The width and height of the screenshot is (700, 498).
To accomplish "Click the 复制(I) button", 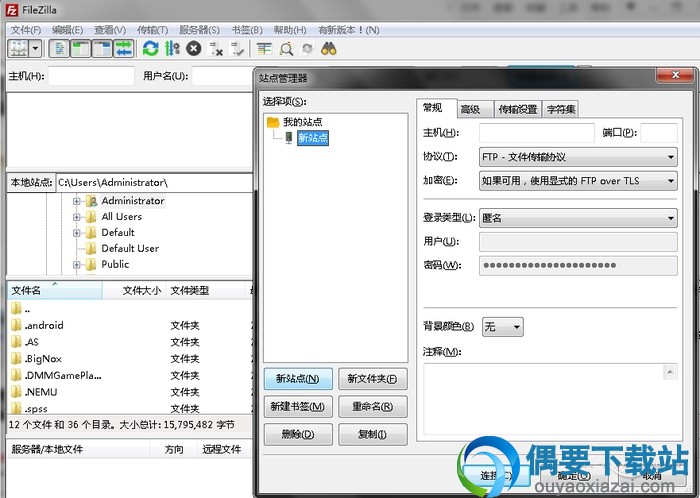I will (373, 434).
